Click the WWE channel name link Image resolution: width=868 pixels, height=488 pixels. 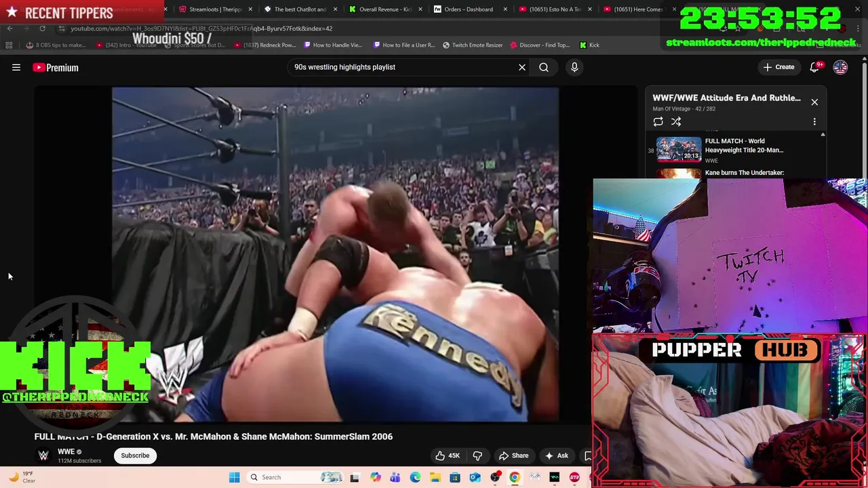(x=66, y=451)
